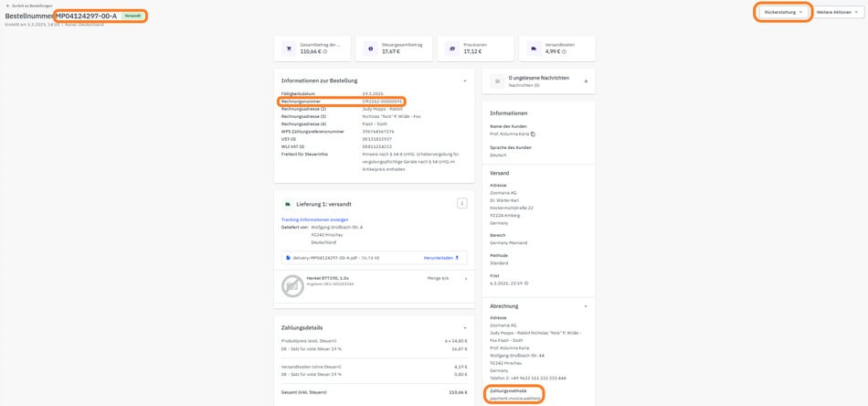Click the UST-ID value DE131832937
This screenshot has width=868, height=406.
click(377, 139)
